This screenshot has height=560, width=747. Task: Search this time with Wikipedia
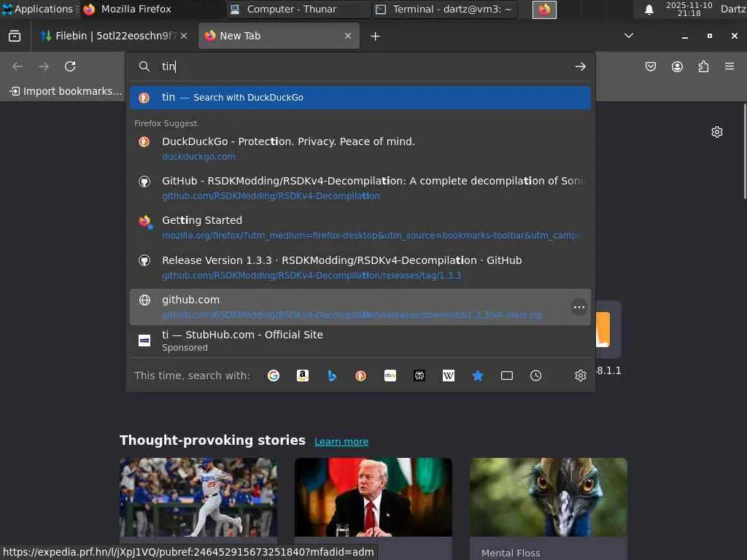(x=449, y=376)
